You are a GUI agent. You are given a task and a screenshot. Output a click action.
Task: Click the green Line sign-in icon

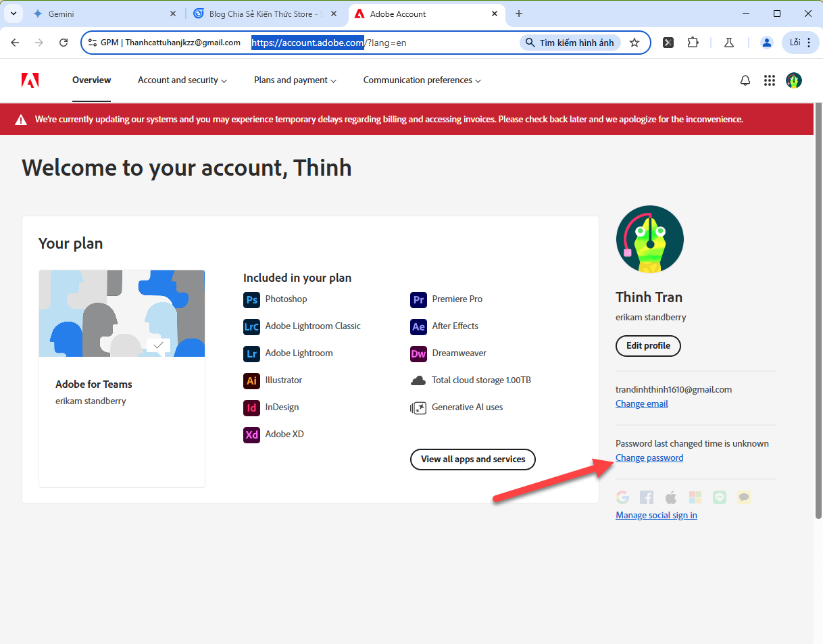[x=720, y=497]
